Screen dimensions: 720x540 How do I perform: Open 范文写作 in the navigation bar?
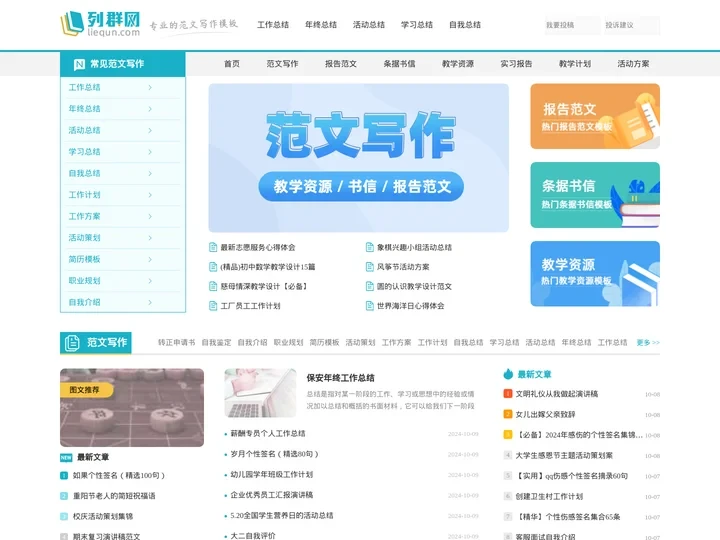coord(282,64)
